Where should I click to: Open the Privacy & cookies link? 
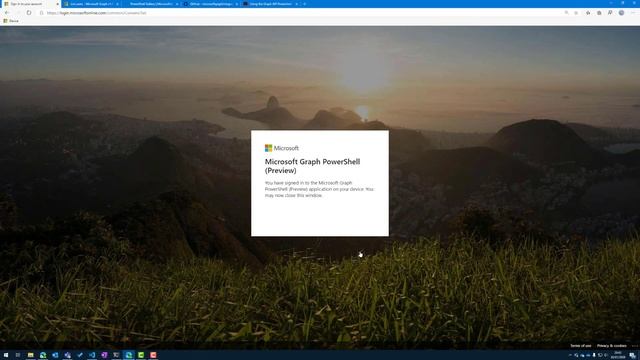tap(611, 346)
